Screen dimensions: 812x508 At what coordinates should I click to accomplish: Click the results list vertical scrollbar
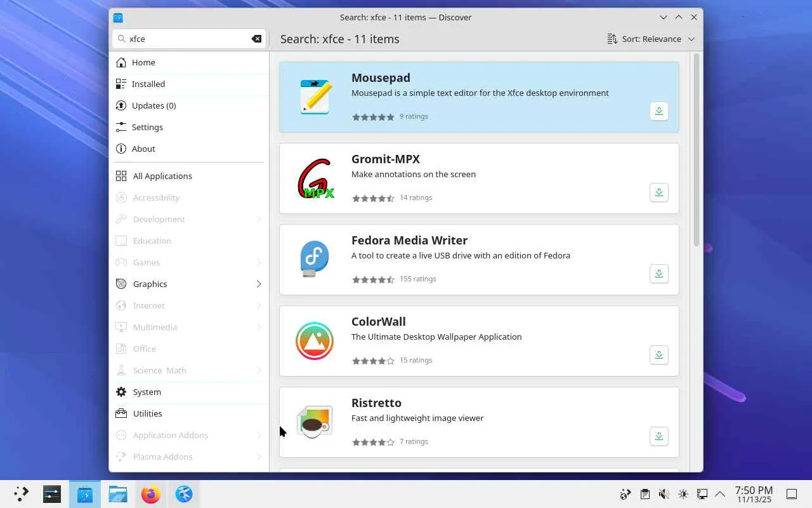pos(696,150)
